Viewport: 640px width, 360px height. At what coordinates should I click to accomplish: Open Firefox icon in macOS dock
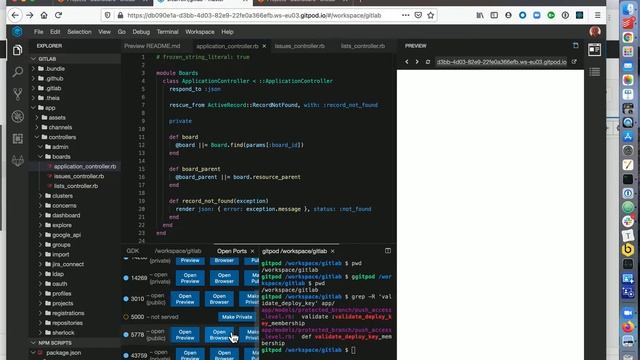click(628, 327)
